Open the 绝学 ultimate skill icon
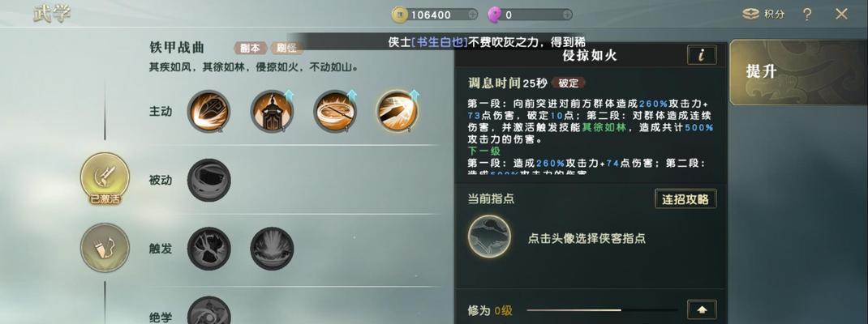The width and height of the screenshot is (868, 324). 208,311
